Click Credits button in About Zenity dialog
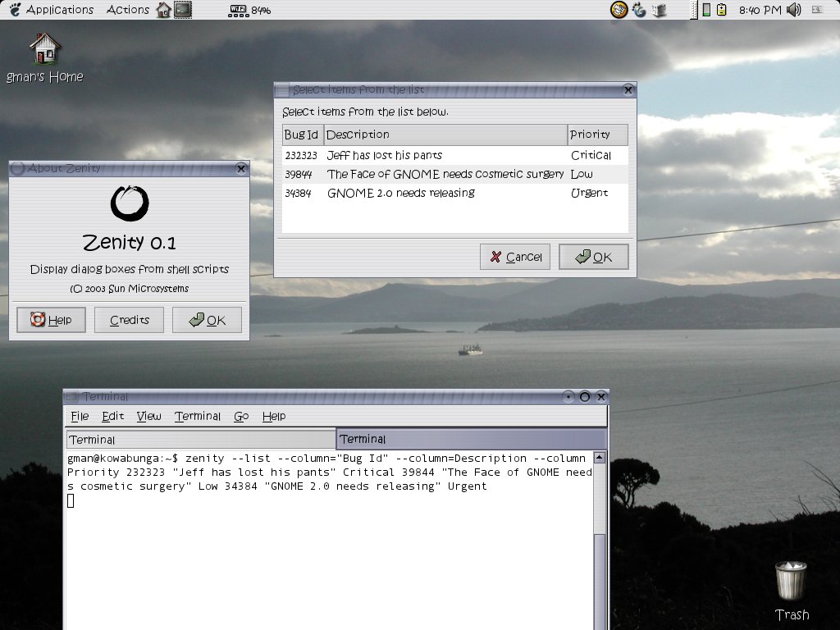This screenshot has height=630, width=840. (129, 320)
